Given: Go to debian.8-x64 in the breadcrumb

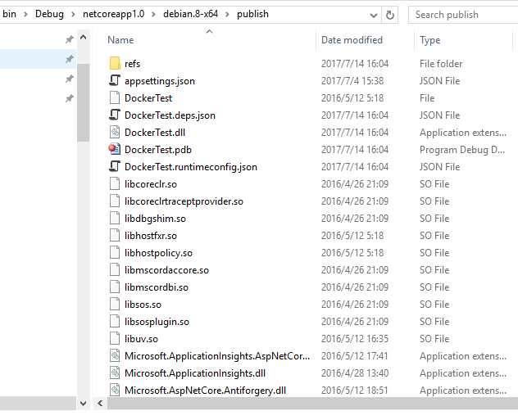Looking at the screenshot, I should 191,14.
